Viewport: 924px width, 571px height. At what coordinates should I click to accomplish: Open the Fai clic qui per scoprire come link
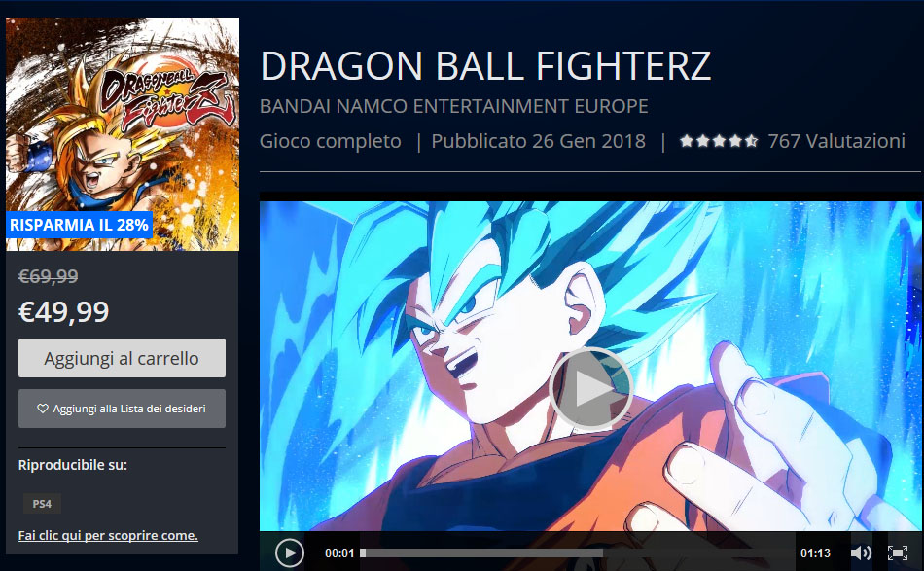click(x=108, y=535)
